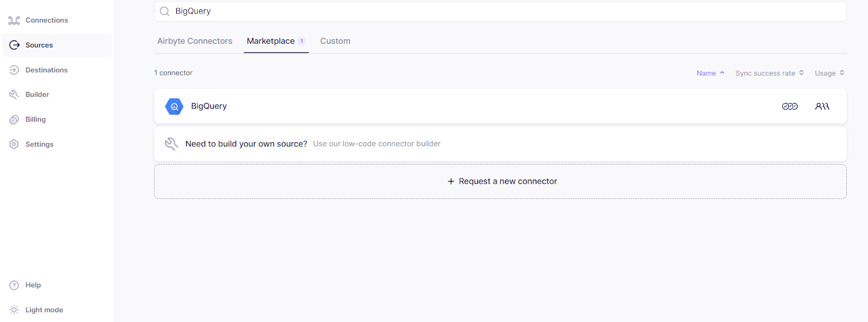Sort by Sync success rate
The width and height of the screenshot is (868, 322).
coord(769,73)
